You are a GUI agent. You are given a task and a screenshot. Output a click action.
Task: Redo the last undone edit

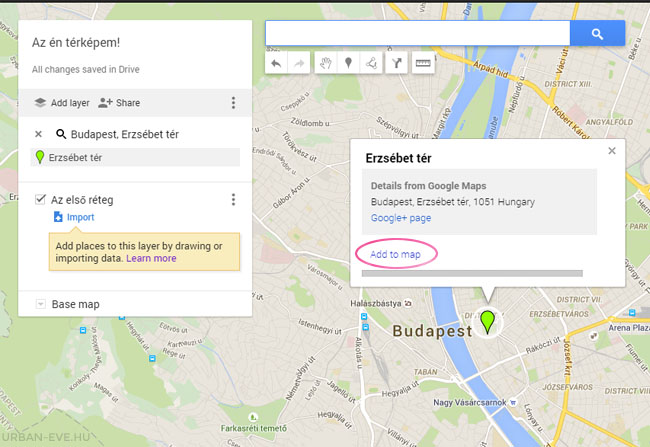coord(299,63)
